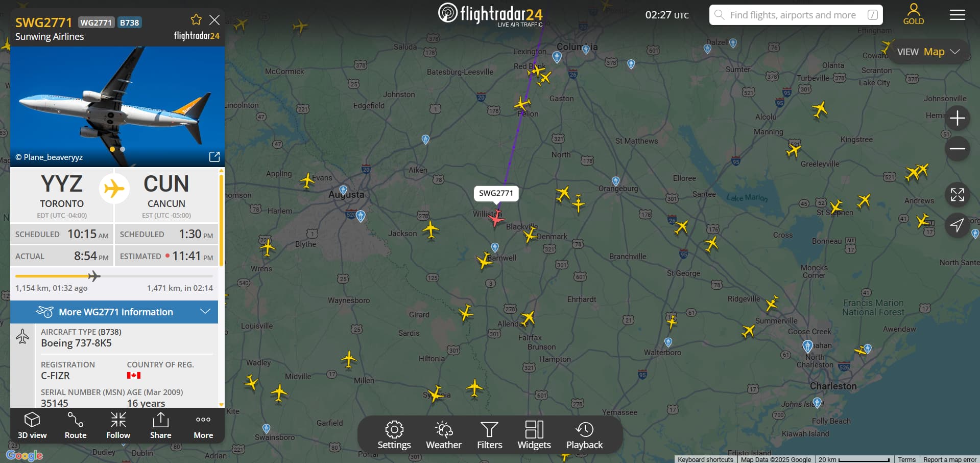Center map on my location

click(x=957, y=225)
